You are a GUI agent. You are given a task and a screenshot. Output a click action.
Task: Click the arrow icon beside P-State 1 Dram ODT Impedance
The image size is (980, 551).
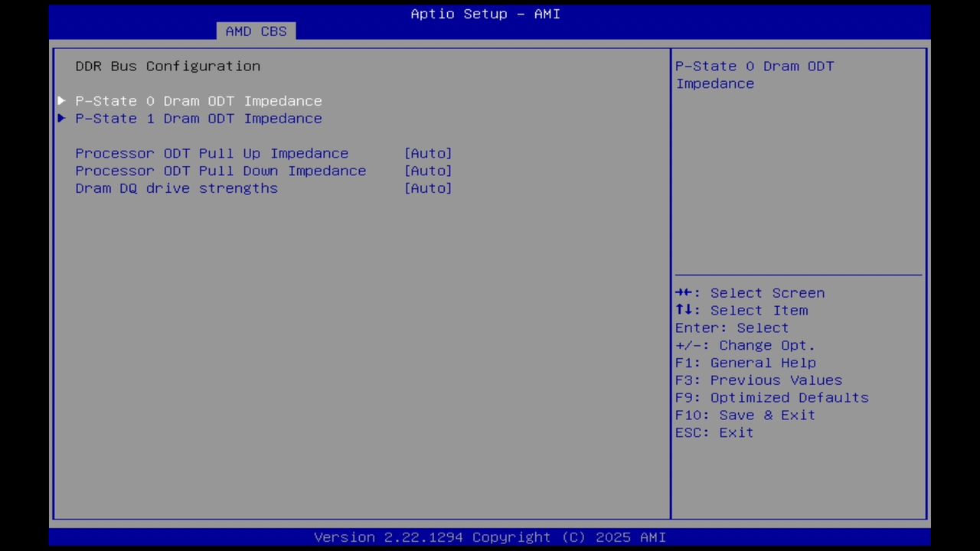(61, 118)
